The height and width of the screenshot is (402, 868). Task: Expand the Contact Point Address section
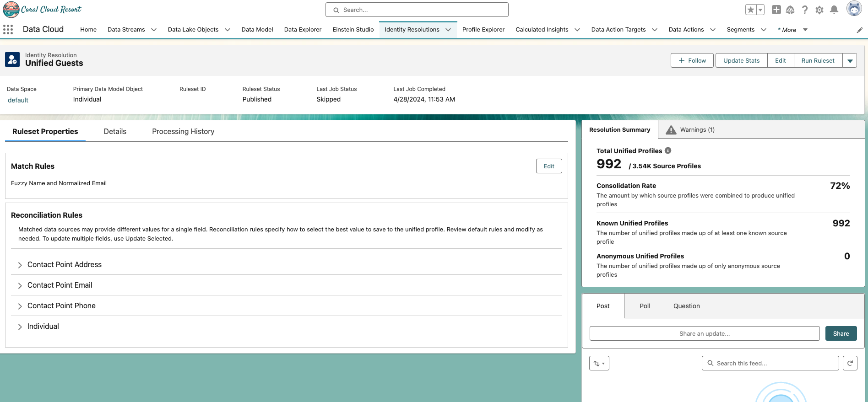[x=20, y=265]
